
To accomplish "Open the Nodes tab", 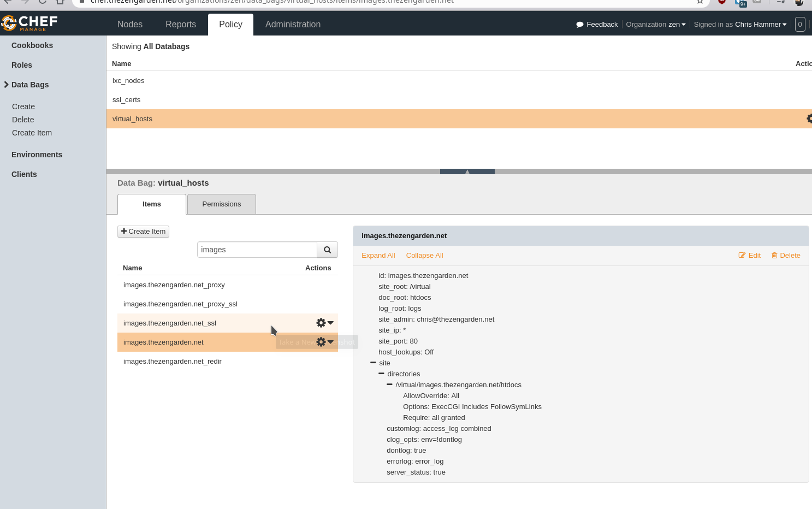I will click(x=130, y=25).
